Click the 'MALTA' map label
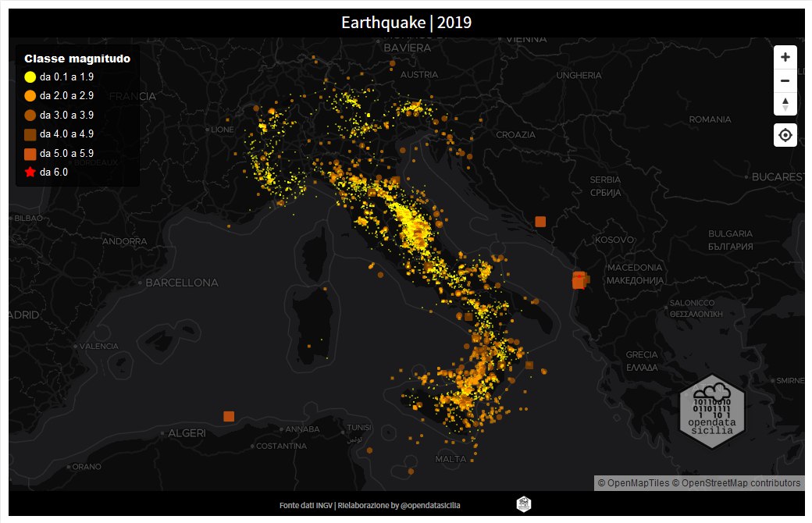This screenshot has width=812, height=523. [x=451, y=459]
